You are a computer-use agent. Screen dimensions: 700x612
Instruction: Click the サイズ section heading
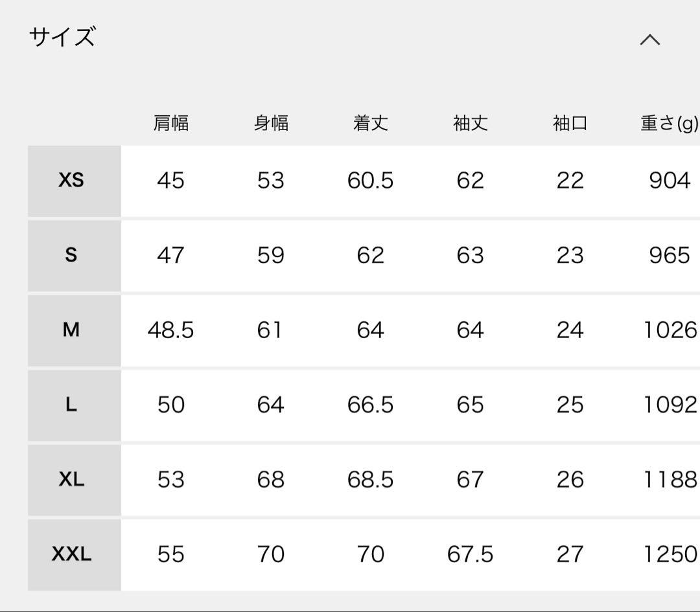[x=62, y=38]
